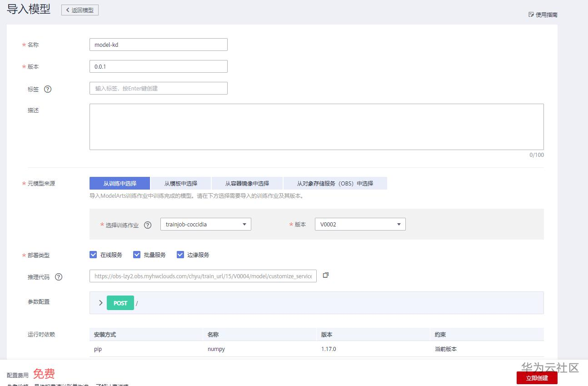
Task: Toggle off the 边缘服务 option
Action: tap(180, 255)
